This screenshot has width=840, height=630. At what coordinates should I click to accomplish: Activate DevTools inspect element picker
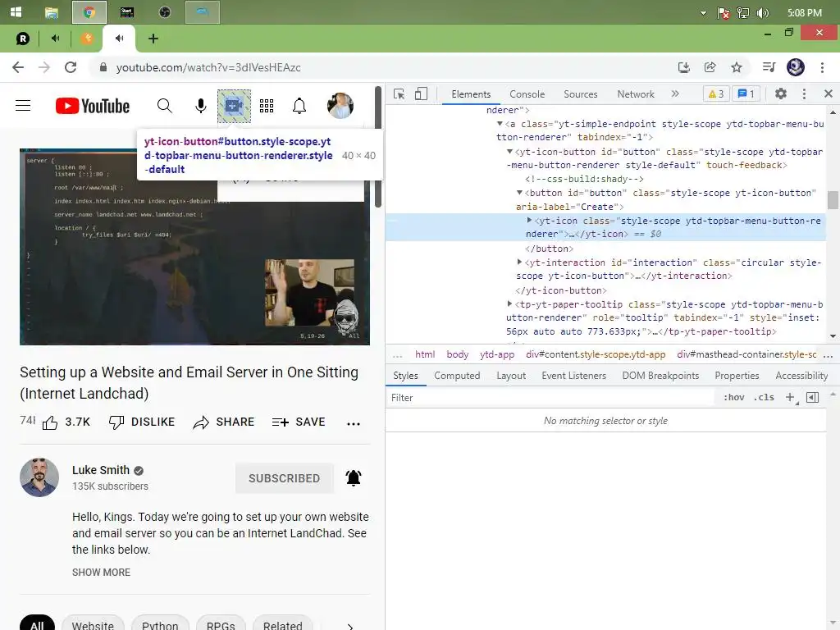pyautogui.click(x=399, y=94)
